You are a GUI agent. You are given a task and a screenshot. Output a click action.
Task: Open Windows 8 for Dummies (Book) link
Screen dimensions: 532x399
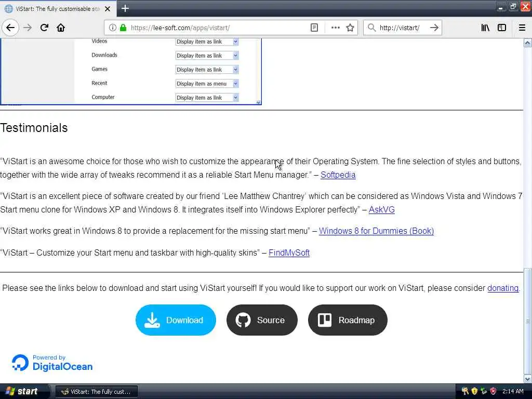[x=376, y=231]
